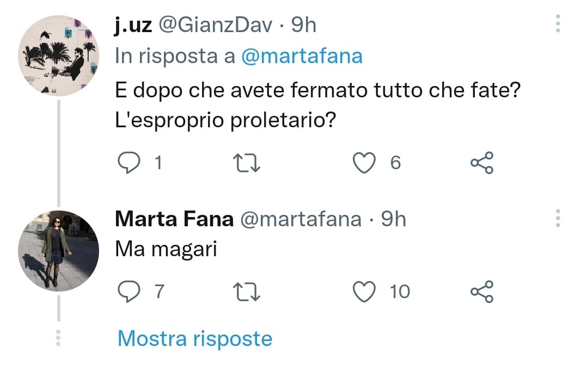
Task: Like Marta Fana's "Ma magari" tweet
Action: 365,292
